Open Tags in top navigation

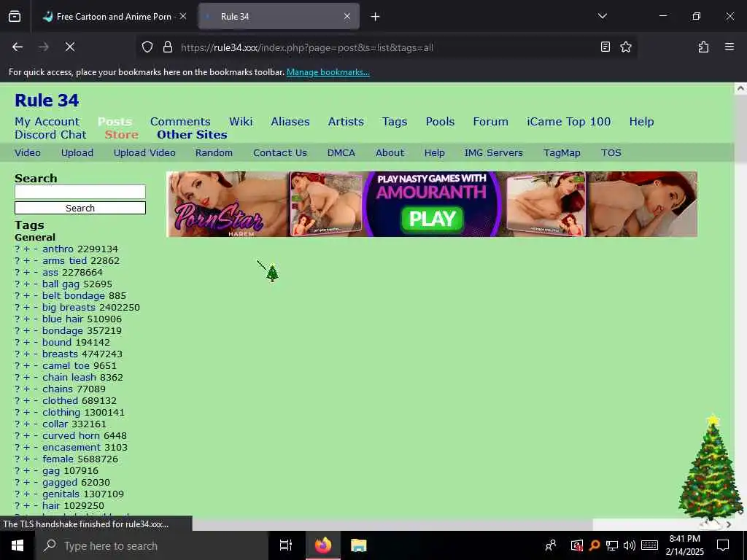coord(395,122)
